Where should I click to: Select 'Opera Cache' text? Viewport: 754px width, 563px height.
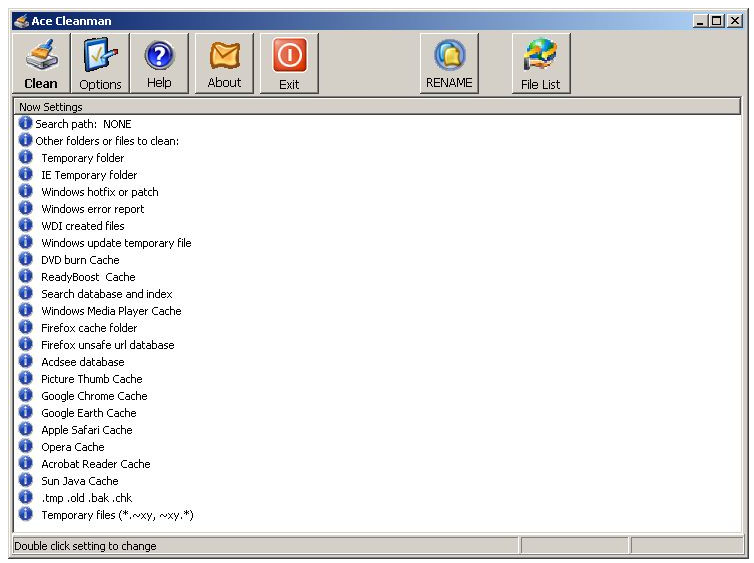[73, 447]
